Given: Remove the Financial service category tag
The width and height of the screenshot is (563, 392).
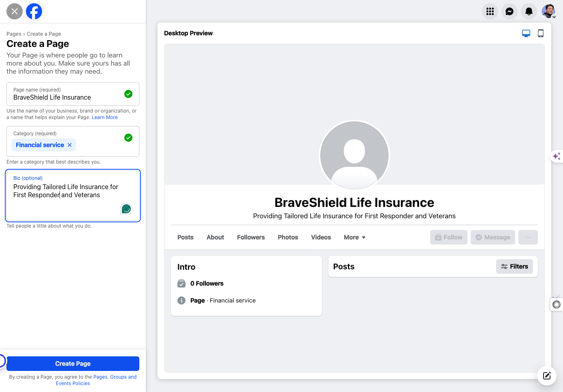Looking at the screenshot, I should click(x=70, y=145).
